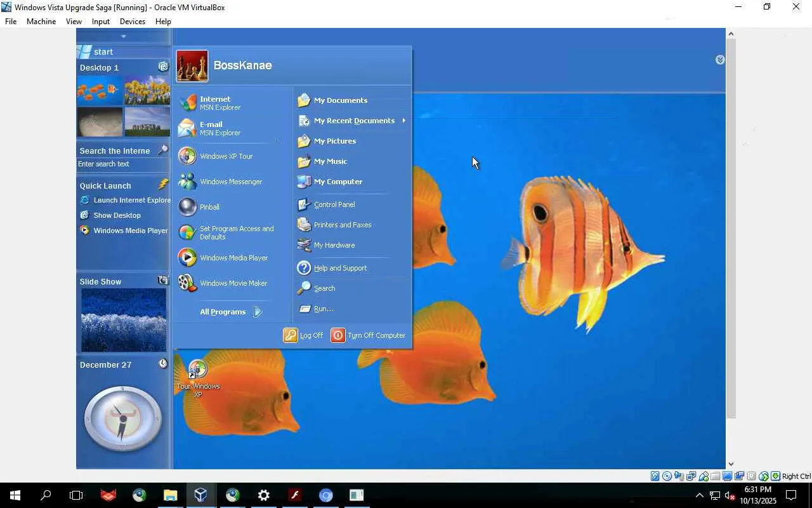Click the Quick Launch lightning icon
Viewport: 812px width, 508px height.
(163, 185)
